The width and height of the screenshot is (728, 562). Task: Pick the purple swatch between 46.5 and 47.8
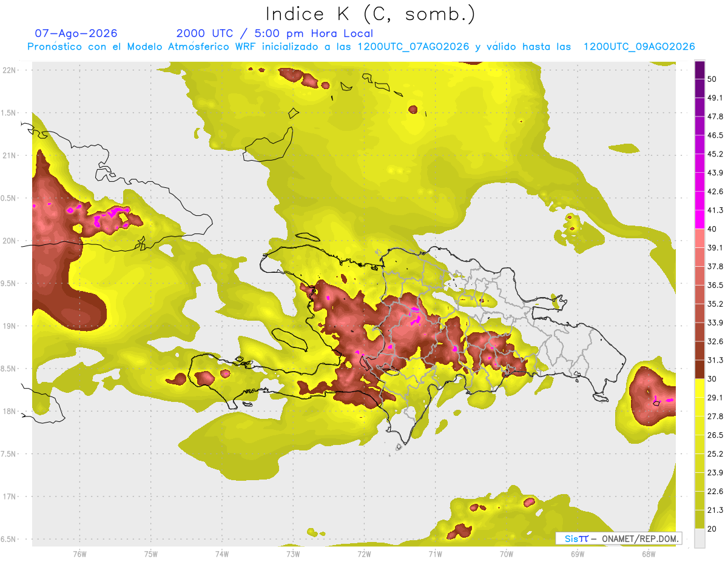pyautogui.click(x=699, y=127)
